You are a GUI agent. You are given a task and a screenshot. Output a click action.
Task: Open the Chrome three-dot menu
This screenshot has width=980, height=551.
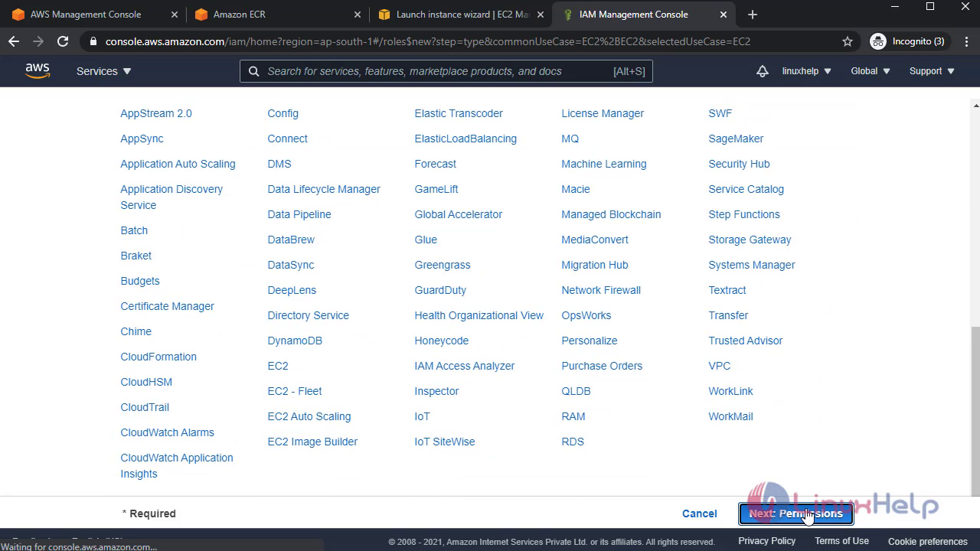click(965, 41)
